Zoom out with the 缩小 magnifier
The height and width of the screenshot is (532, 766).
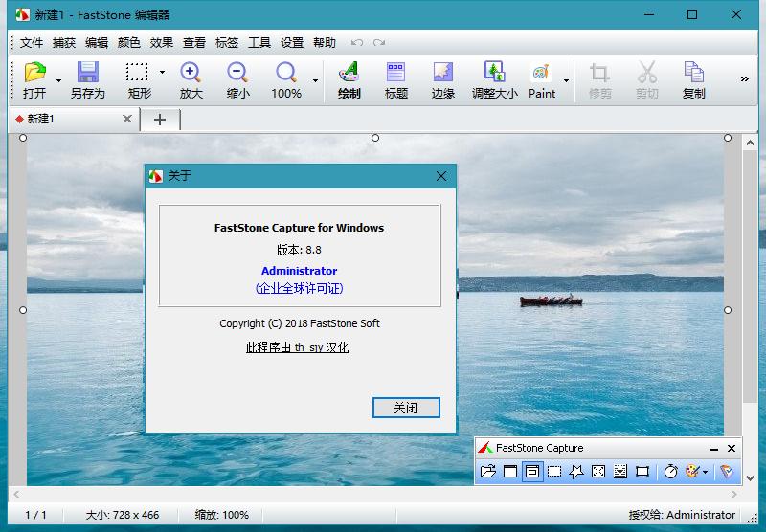[x=237, y=80]
